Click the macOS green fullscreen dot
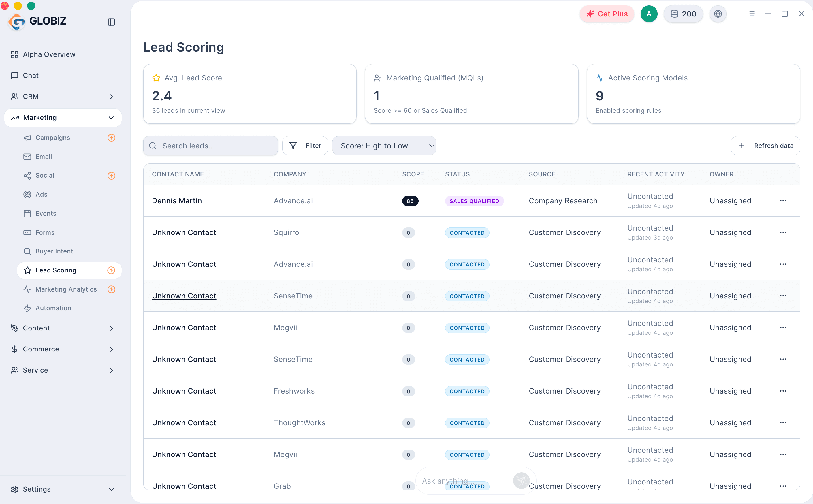 coord(31,6)
